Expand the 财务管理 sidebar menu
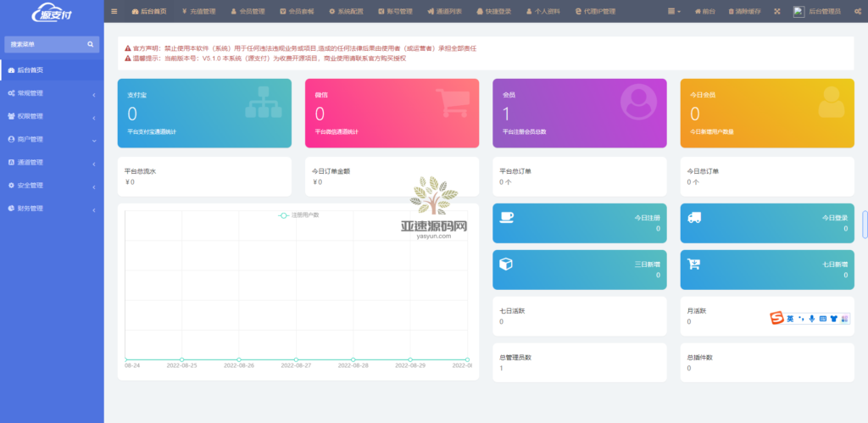This screenshot has width=868, height=423. click(52, 209)
